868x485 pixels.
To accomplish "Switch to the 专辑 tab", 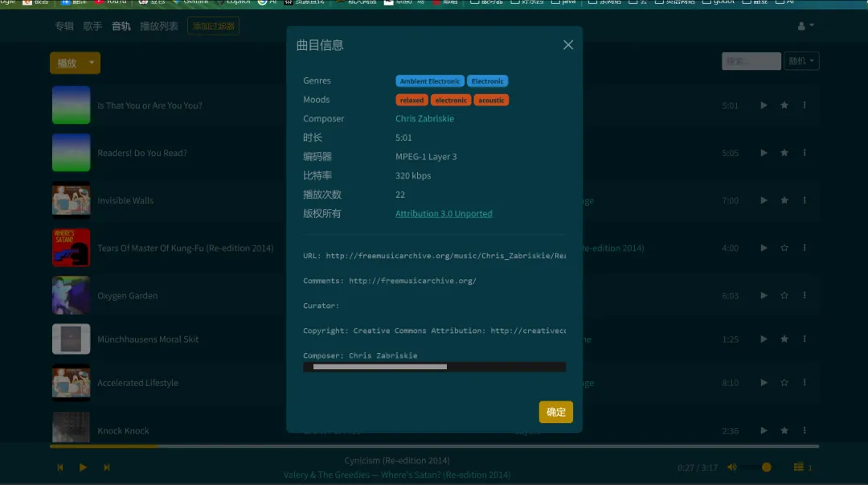I will coord(64,26).
